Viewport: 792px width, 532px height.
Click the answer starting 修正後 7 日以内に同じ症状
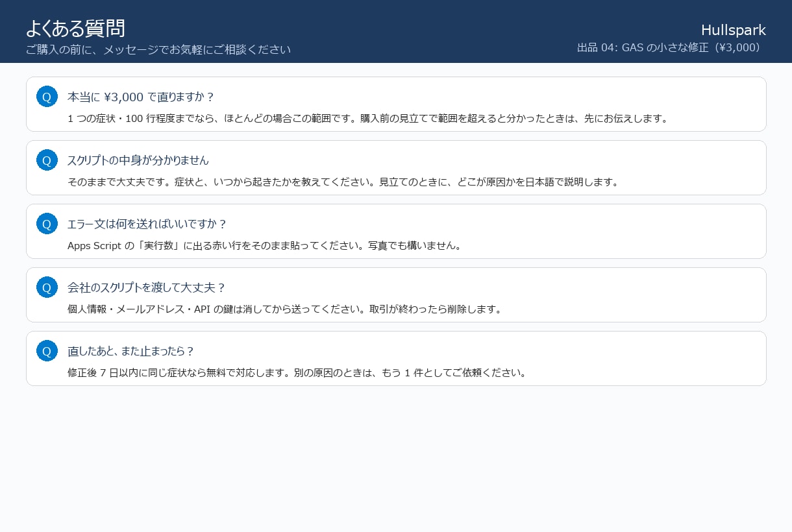[297, 373]
